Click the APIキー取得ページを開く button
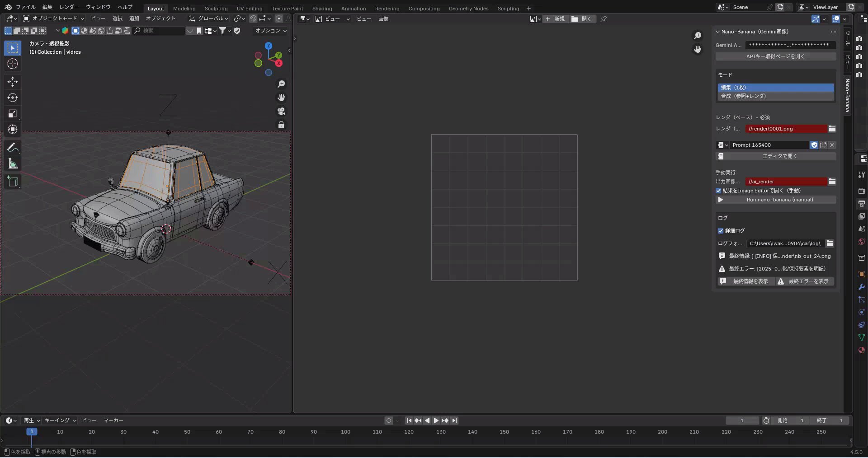The image size is (868, 458). pos(776,56)
